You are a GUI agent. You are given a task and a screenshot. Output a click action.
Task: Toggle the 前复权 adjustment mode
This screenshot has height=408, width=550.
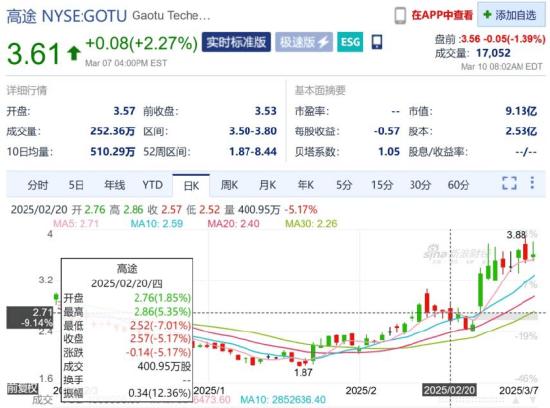tap(22, 388)
